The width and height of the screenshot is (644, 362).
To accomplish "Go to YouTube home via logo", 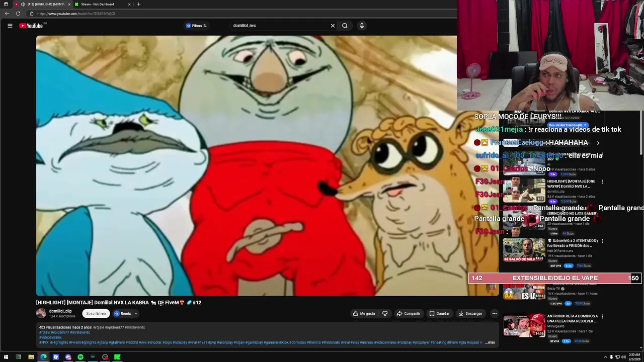I will [x=31, y=26].
